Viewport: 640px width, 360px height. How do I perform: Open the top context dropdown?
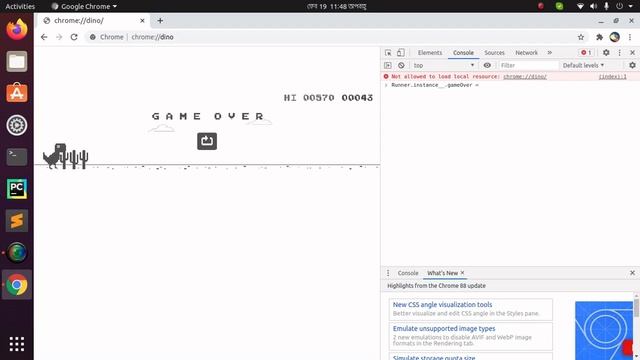coord(443,65)
